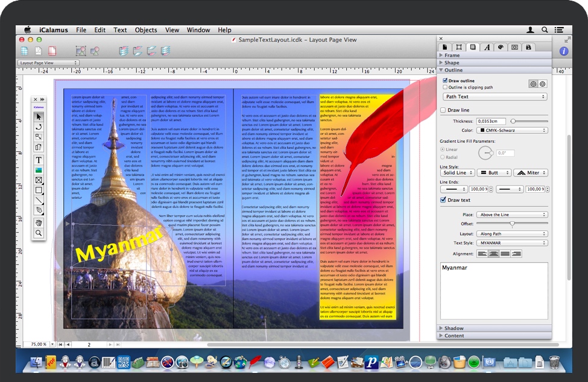This screenshot has width=588, height=382.
Task: Choose the magnifier zoom tool
Action: [39, 233]
